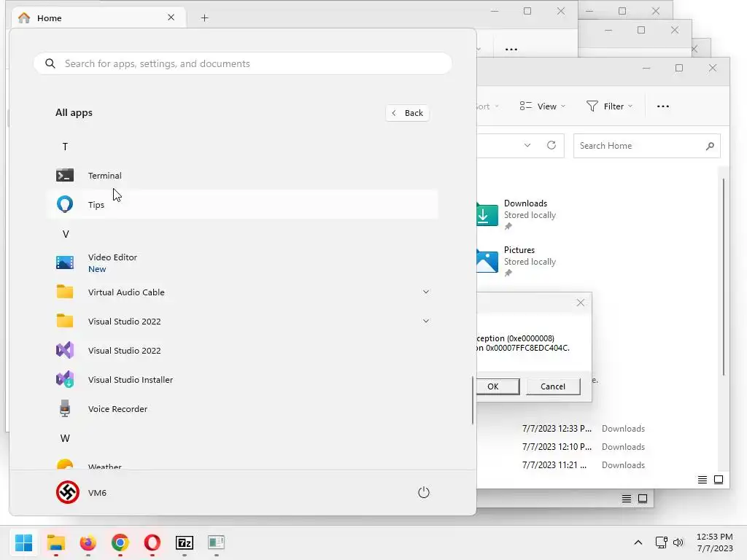
Task: Open File Explorer from the taskbar
Action: click(55, 542)
